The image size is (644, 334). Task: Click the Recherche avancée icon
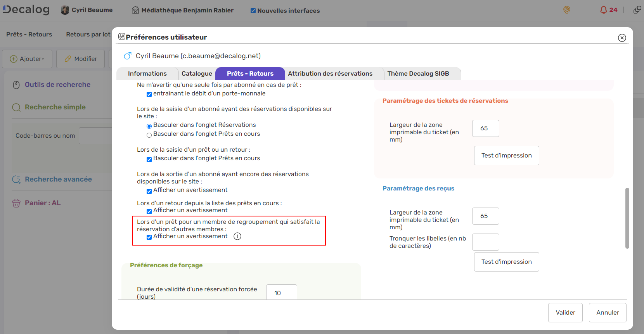point(16,180)
